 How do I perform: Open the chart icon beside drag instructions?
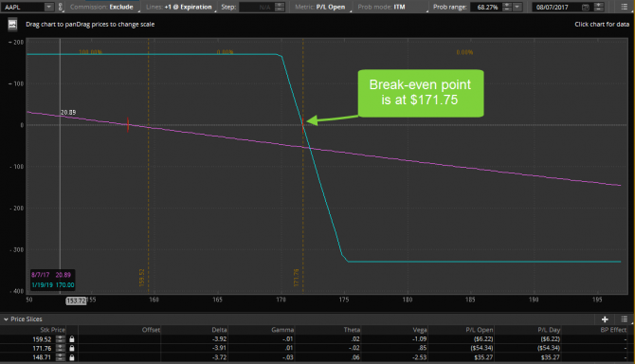pos(12,25)
